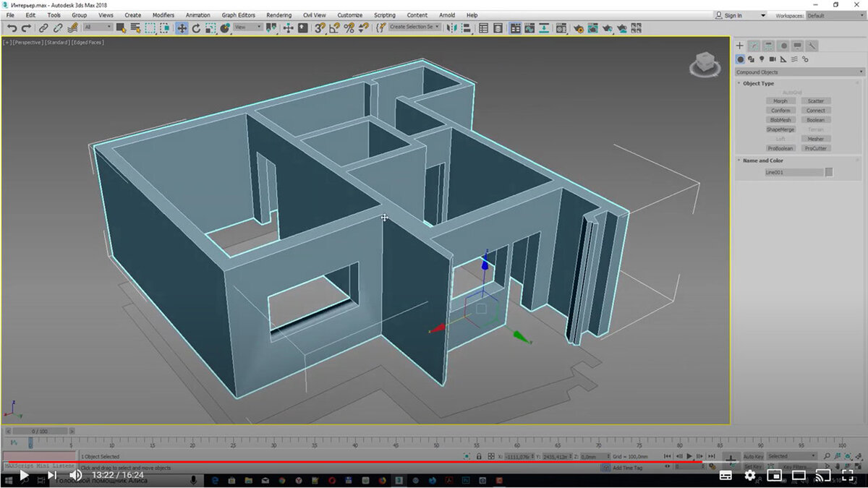Open the Customize menu
868x488 pixels.
point(349,15)
